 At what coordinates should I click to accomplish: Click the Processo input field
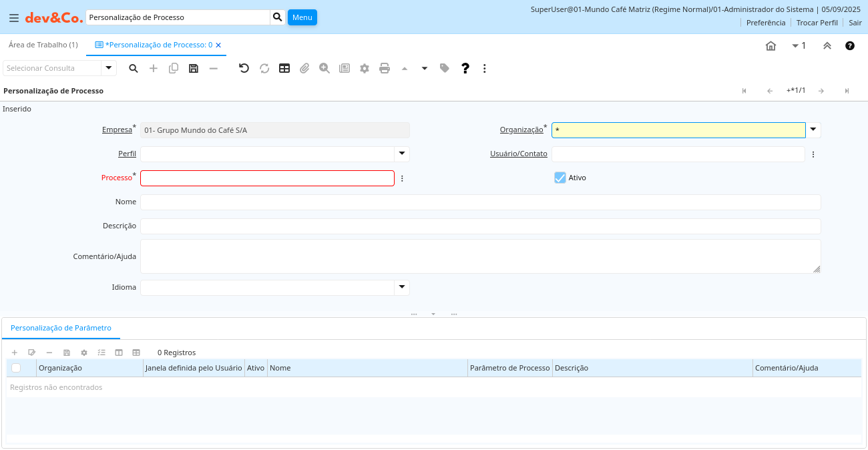[x=267, y=178]
